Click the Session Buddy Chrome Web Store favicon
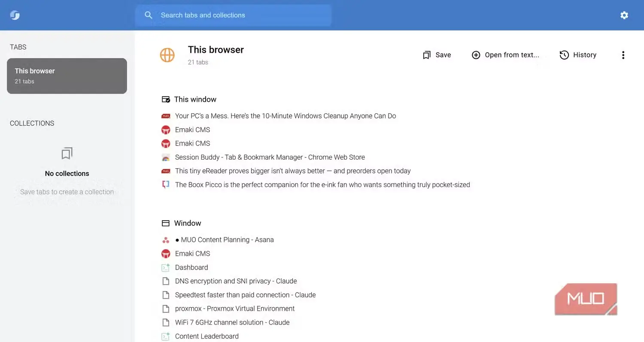 point(166,157)
